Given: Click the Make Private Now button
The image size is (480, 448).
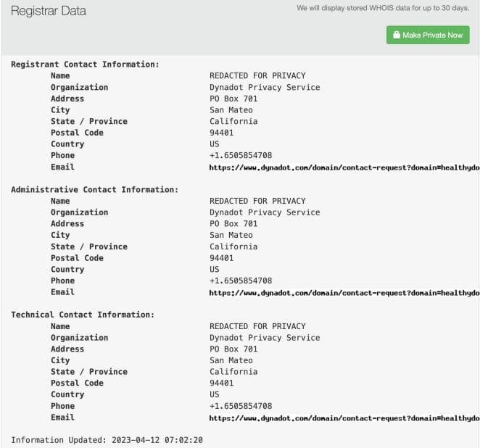Looking at the screenshot, I should click(x=428, y=35).
